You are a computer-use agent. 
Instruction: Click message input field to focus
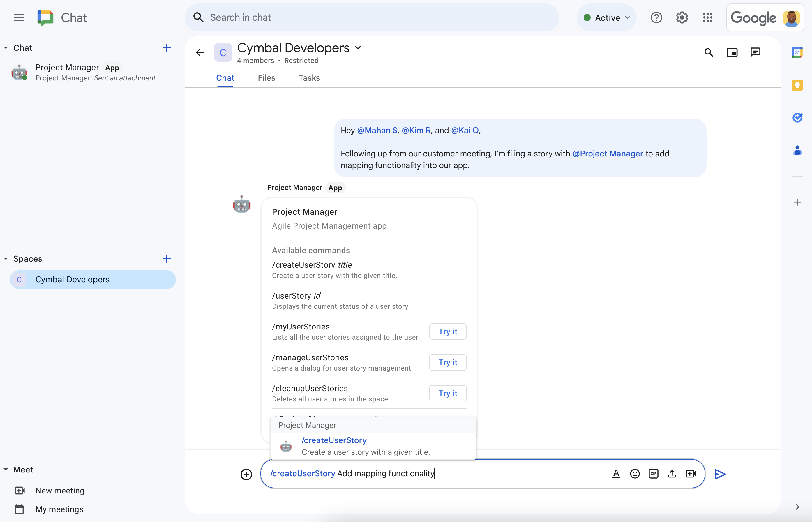pyautogui.click(x=482, y=473)
